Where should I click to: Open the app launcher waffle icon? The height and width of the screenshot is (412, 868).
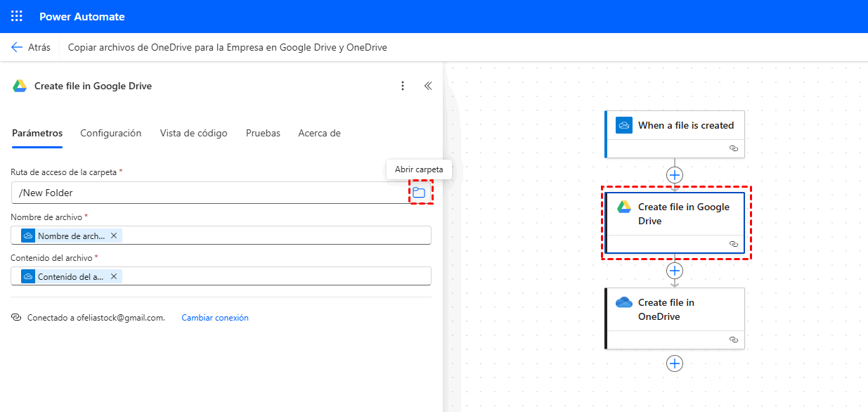point(17,16)
